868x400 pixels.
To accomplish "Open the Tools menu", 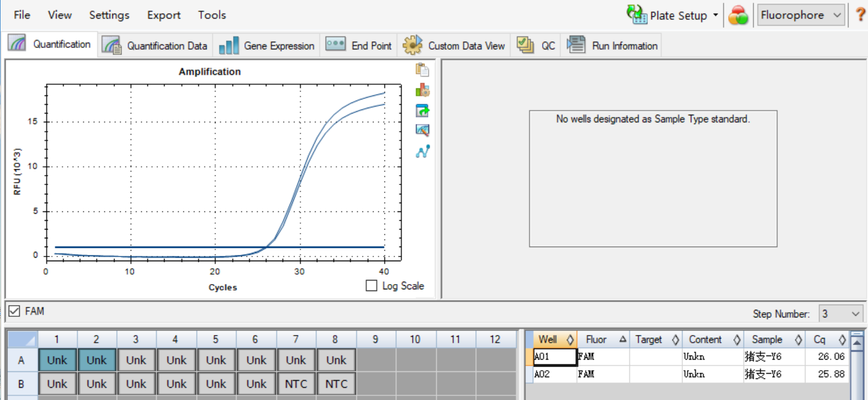I will coord(212,15).
